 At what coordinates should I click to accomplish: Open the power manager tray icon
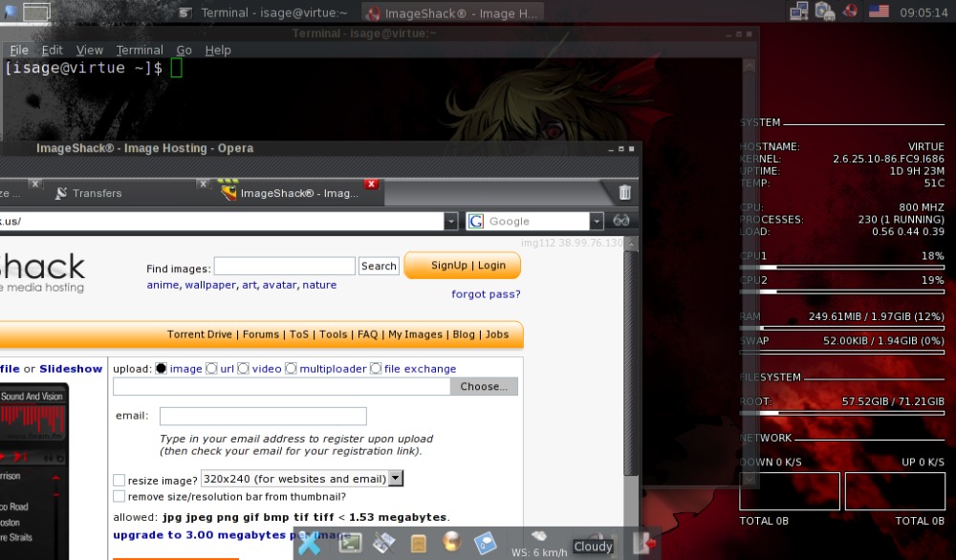click(x=824, y=11)
